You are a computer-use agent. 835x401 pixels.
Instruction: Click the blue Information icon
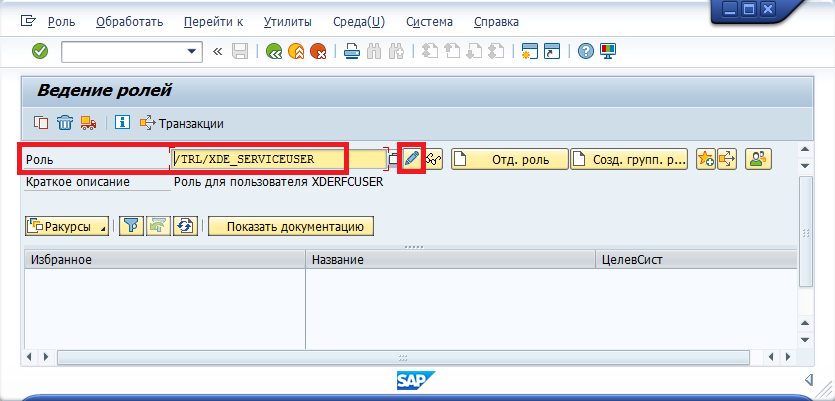[x=123, y=123]
